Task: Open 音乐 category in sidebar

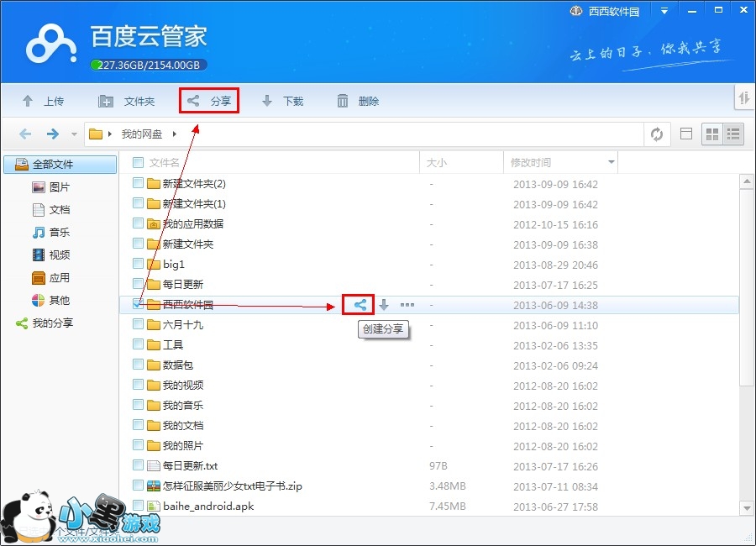Action: (x=50, y=233)
